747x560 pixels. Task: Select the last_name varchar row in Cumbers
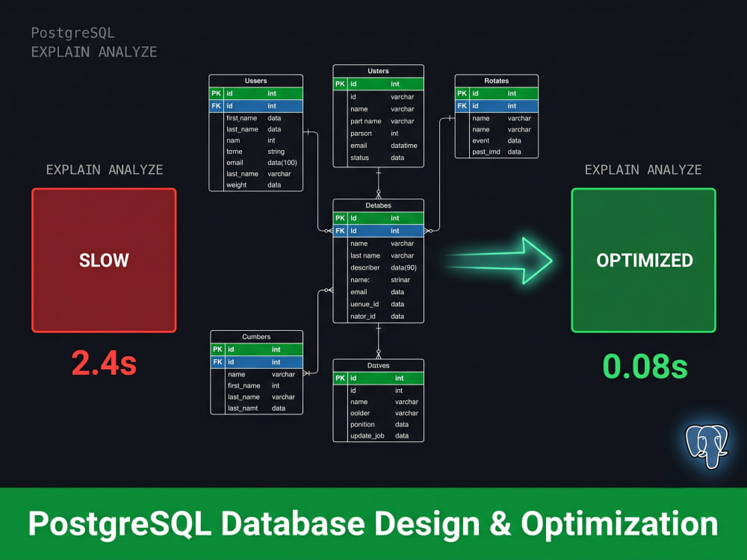(x=256, y=396)
